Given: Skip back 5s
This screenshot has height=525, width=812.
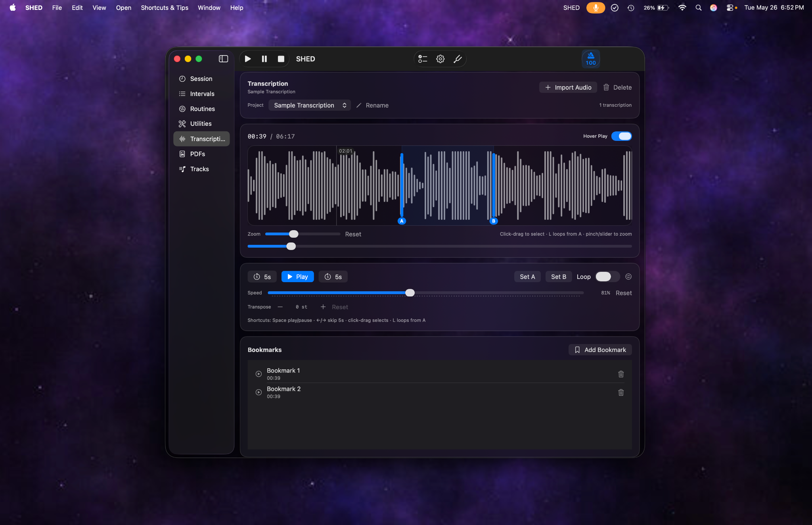Looking at the screenshot, I should 262,277.
